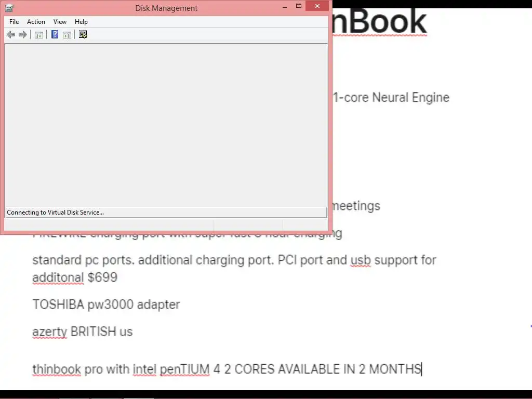532x399 pixels.
Task: Click the word 'thinbook' in the last line
Action: (57, 369)
